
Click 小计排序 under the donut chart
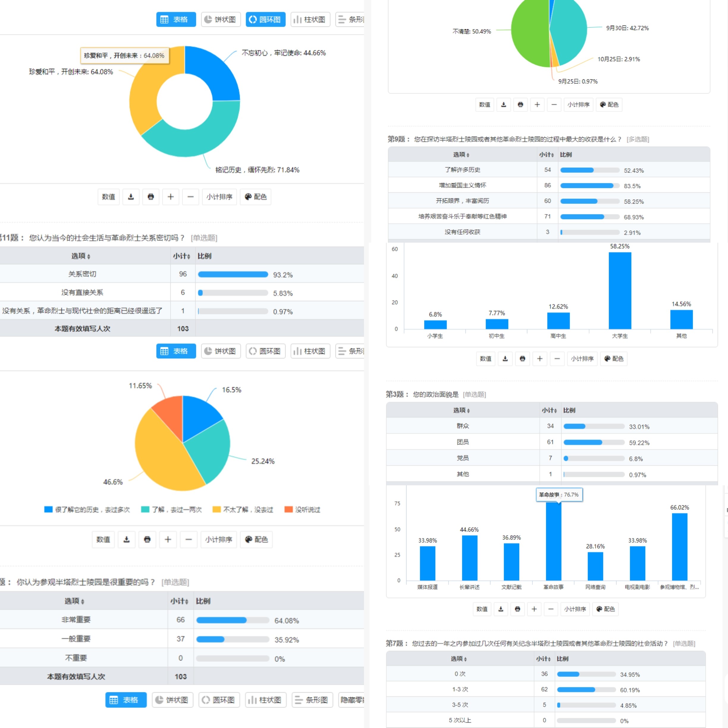point(219,197)
